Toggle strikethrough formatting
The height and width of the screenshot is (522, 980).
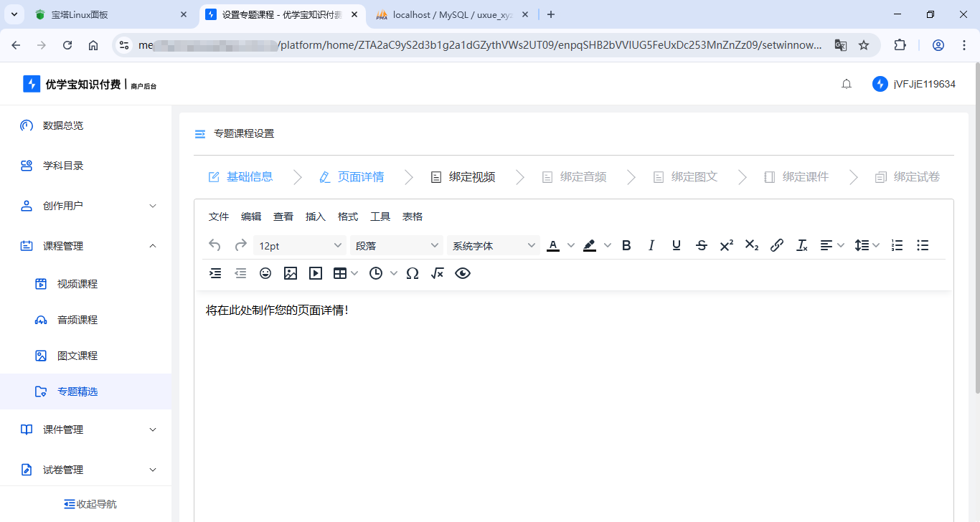(701, 245)
